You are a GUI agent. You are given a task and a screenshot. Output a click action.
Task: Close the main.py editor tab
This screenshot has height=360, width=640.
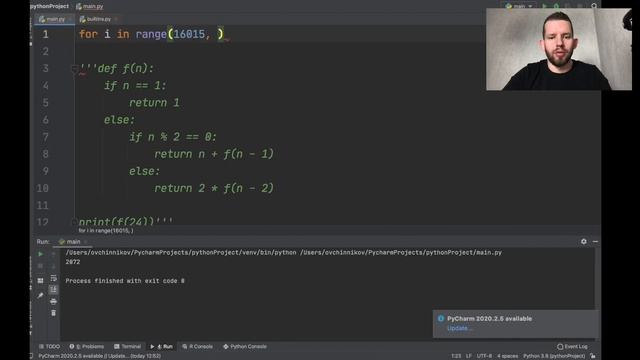(x=70, y=19)
